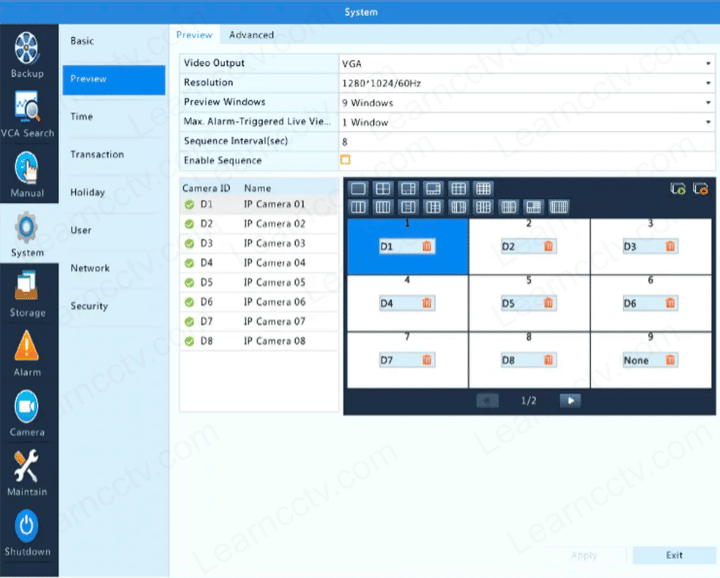Select the Network menu item
Image resolution: width=720 pixels, height=578 pixels.
pos(90,268)
